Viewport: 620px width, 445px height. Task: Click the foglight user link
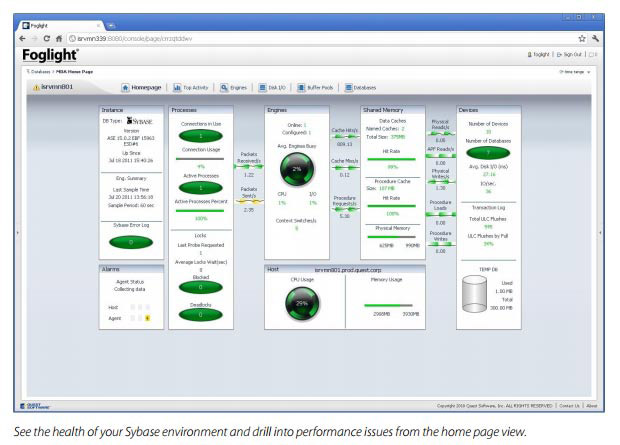click(539, 55)
